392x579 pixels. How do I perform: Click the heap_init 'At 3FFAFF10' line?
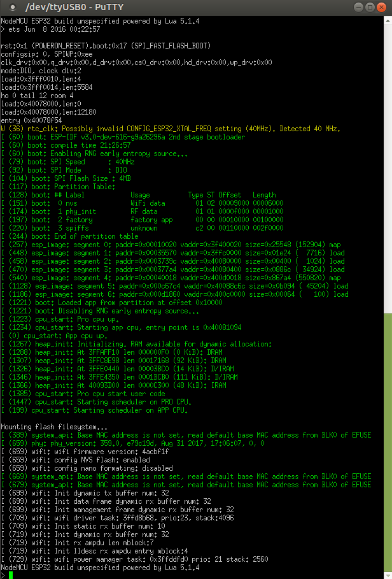(x=112, y=352)
